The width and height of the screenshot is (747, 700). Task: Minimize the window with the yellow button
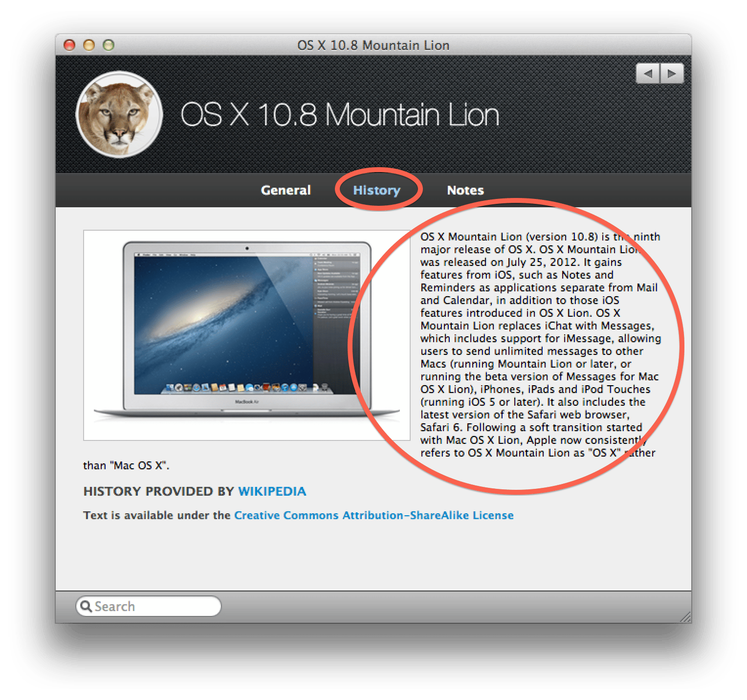click(89, 45)
